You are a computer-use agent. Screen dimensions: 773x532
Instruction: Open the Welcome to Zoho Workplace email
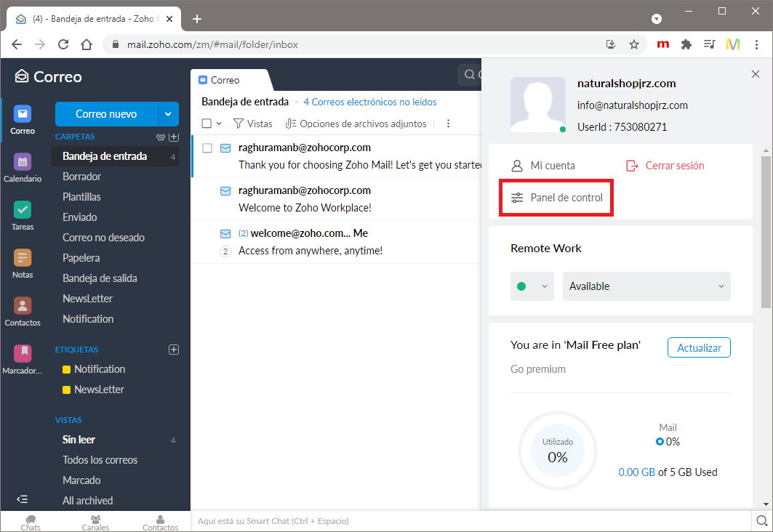pos(336,199)
